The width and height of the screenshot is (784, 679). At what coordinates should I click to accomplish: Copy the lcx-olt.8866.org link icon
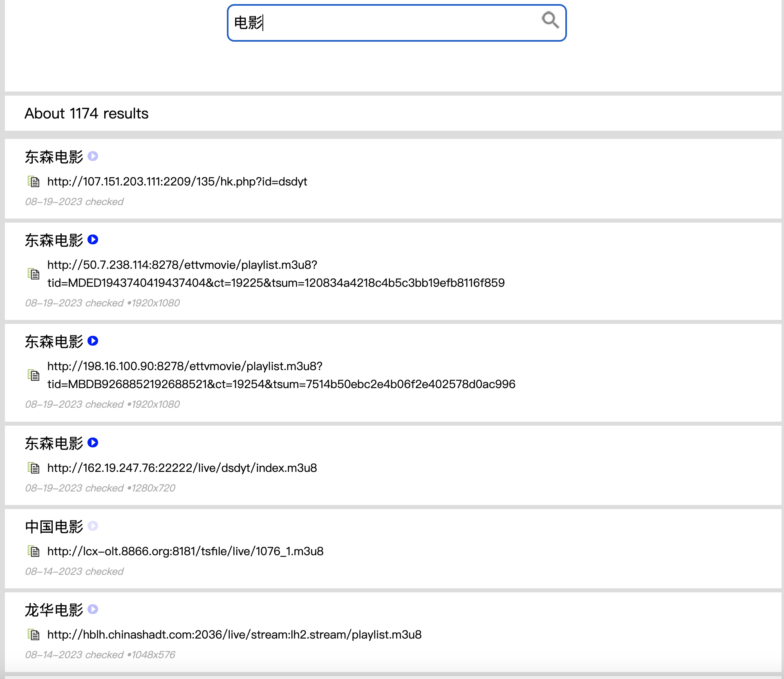(34, 551)
